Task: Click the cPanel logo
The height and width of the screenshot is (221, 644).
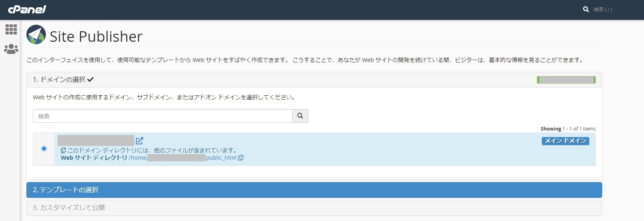Action: (x=27, y=9)
